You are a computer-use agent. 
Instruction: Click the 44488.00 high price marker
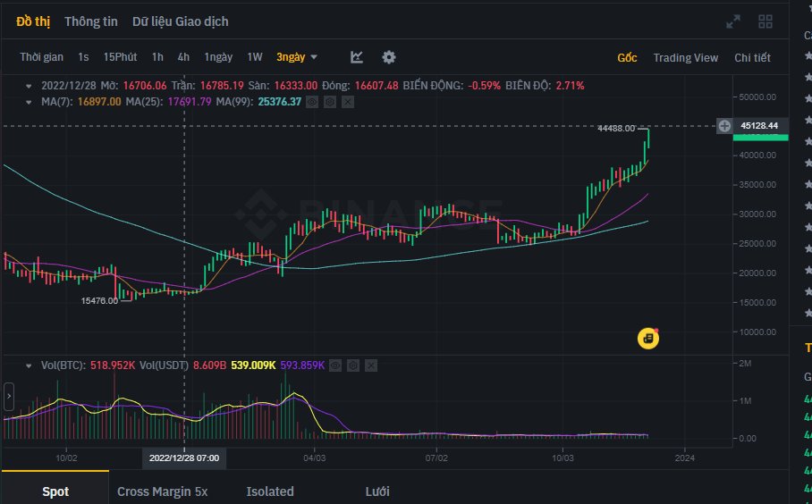[x=616, y=129]
